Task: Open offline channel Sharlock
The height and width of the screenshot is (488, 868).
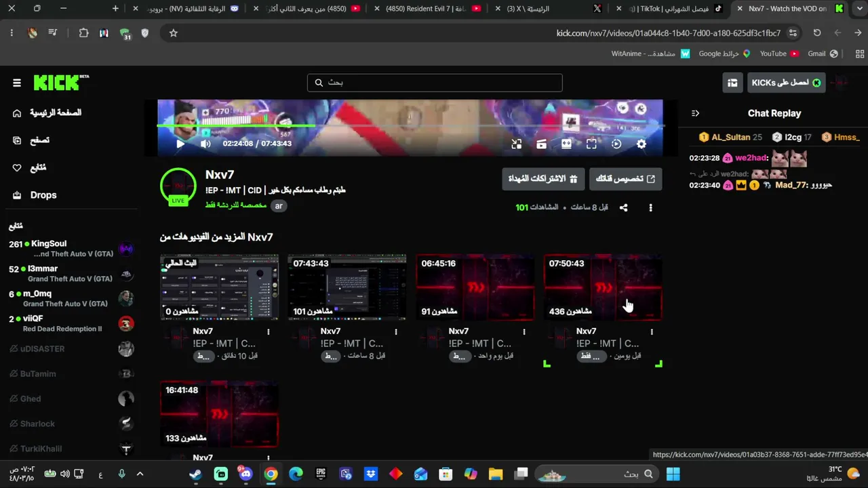Action: point(71,424)
